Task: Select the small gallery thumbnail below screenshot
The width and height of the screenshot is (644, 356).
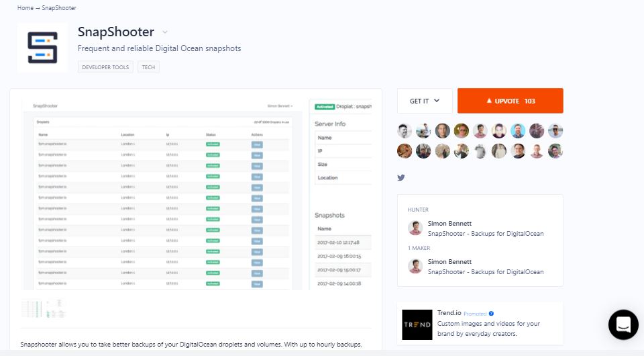Action: (44, 308)
